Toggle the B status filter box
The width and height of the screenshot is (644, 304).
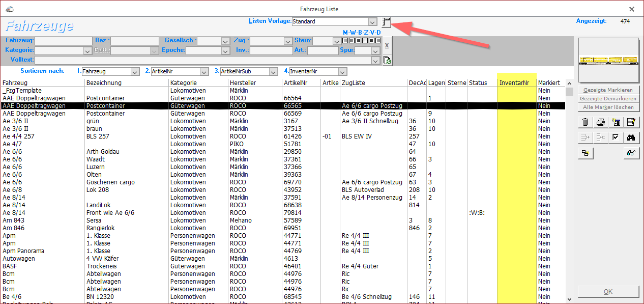click(358, 40)
